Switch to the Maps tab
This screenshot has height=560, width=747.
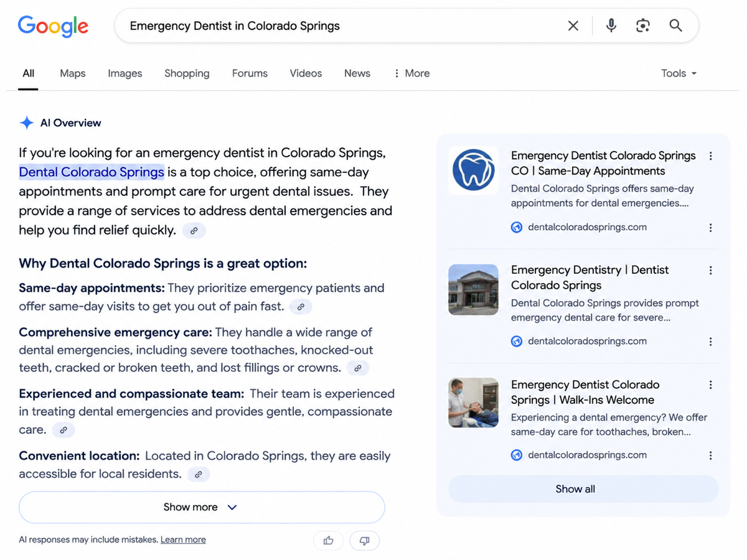coord(73,73)
